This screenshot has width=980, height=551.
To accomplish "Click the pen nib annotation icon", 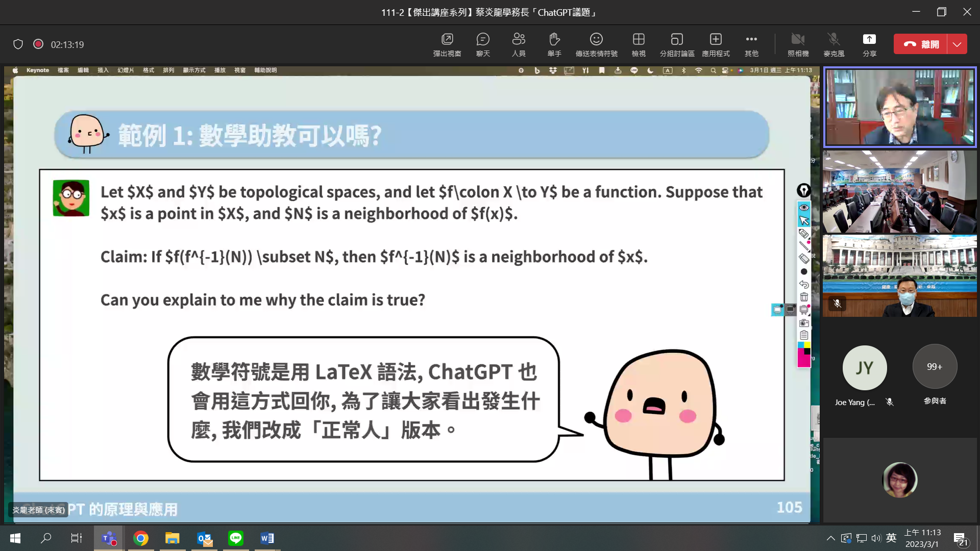I will click(x=804, y=190).
